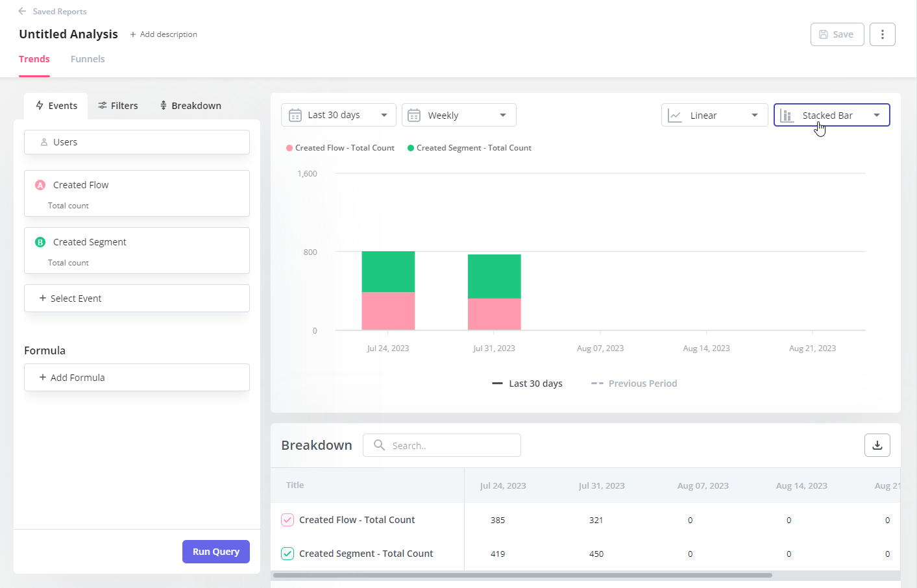Click the plus icon next to Select Event
The width and height of the screenshot is (917, 588).
coord(43,298)
